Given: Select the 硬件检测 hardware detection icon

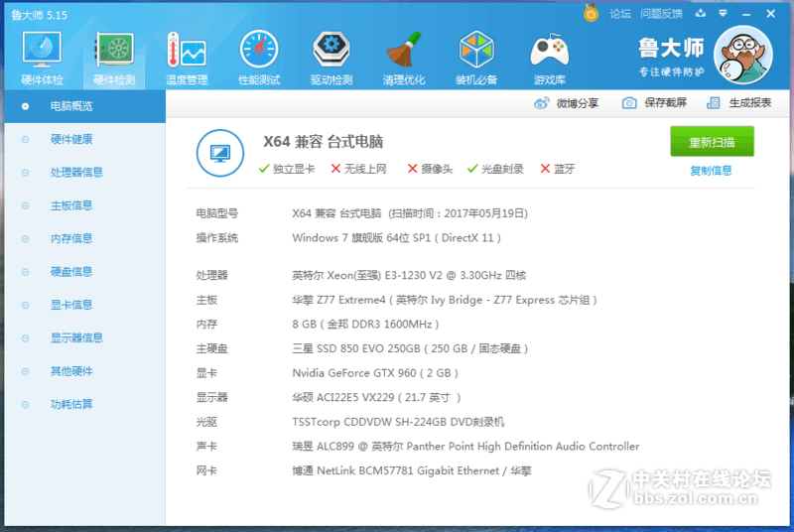Looking at the screenshot, I should [x=114, y=59].
